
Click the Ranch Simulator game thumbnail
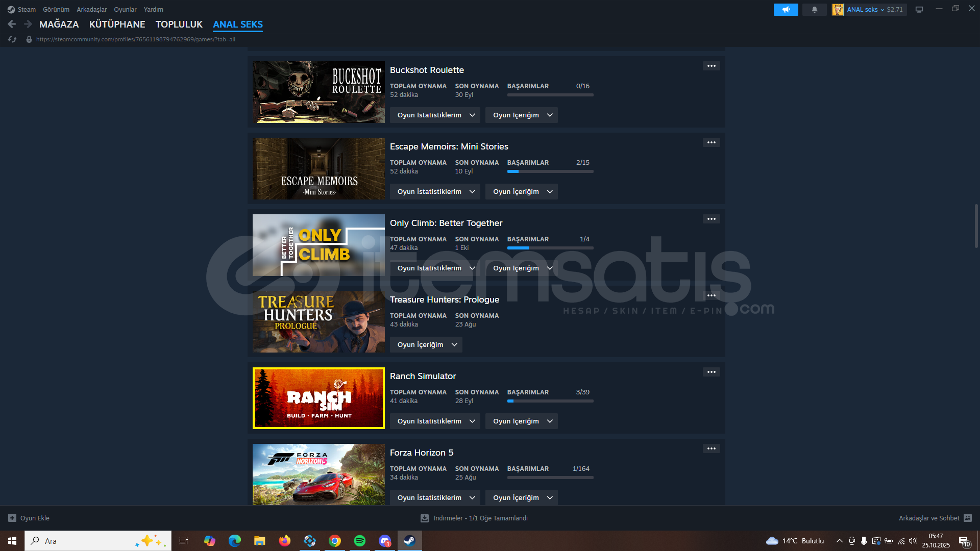pyautogui.click(x=318, y=398)
